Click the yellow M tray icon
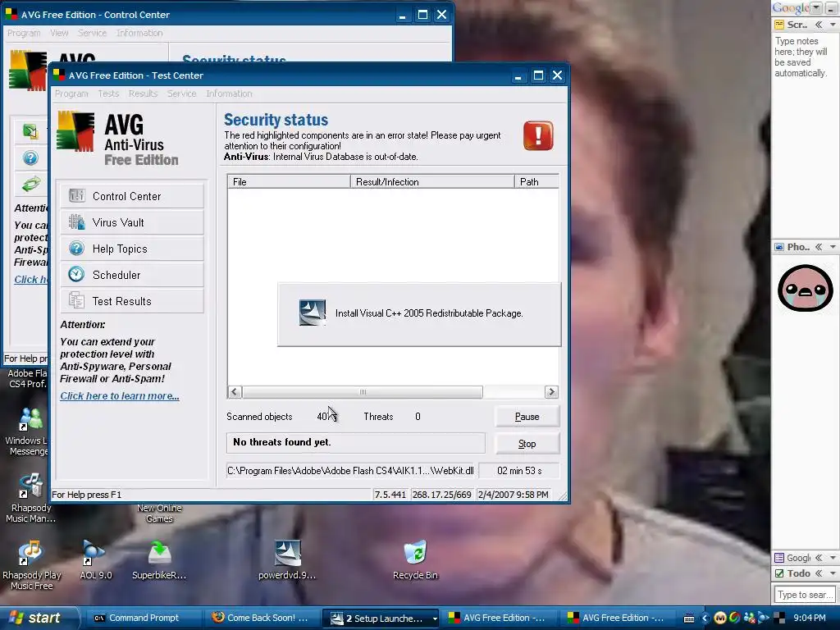The image size is (840, 630). pos(720,619)
